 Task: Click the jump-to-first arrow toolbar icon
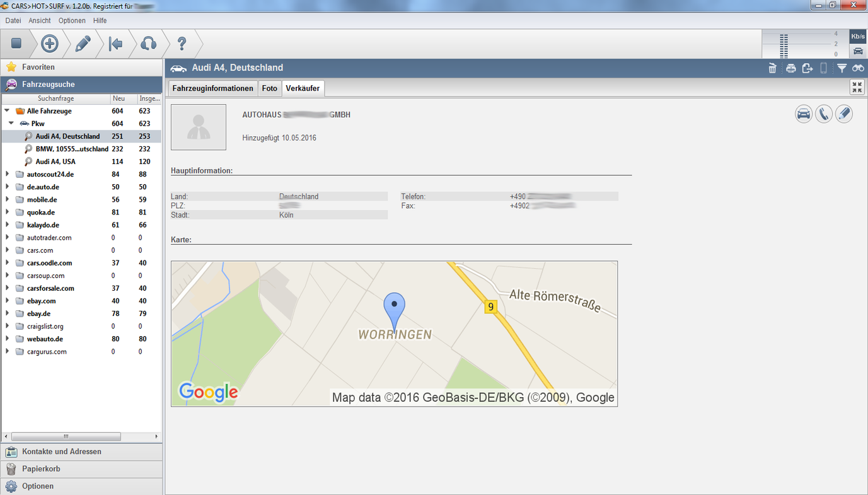pos(115,44)
